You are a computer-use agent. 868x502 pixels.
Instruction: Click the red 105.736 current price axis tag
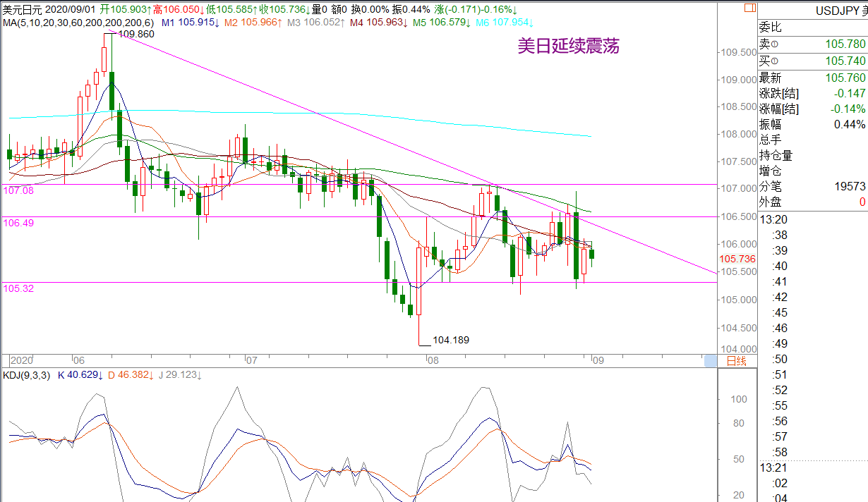click(x=737, y=259)
